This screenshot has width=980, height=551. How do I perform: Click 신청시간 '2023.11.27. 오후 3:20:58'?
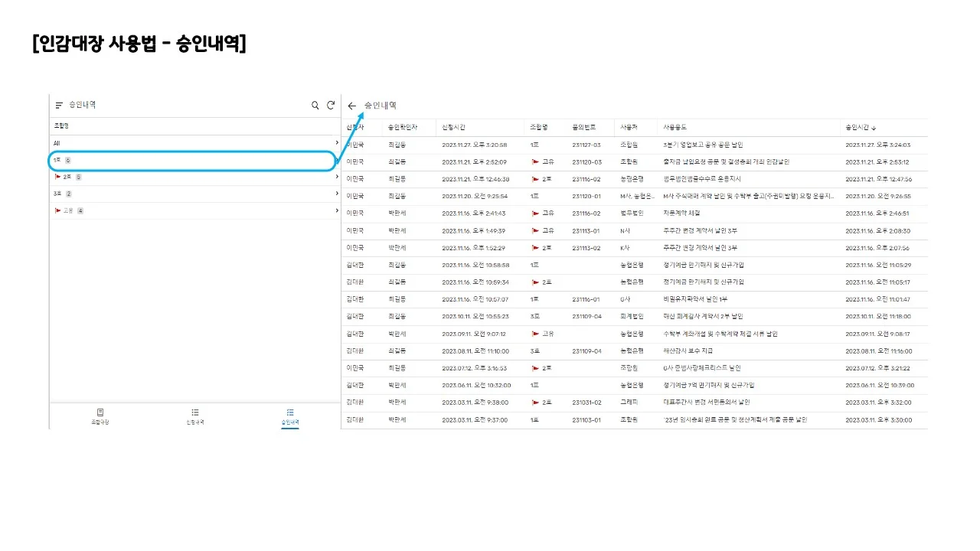pyautogui.click(x=475, y=145)
